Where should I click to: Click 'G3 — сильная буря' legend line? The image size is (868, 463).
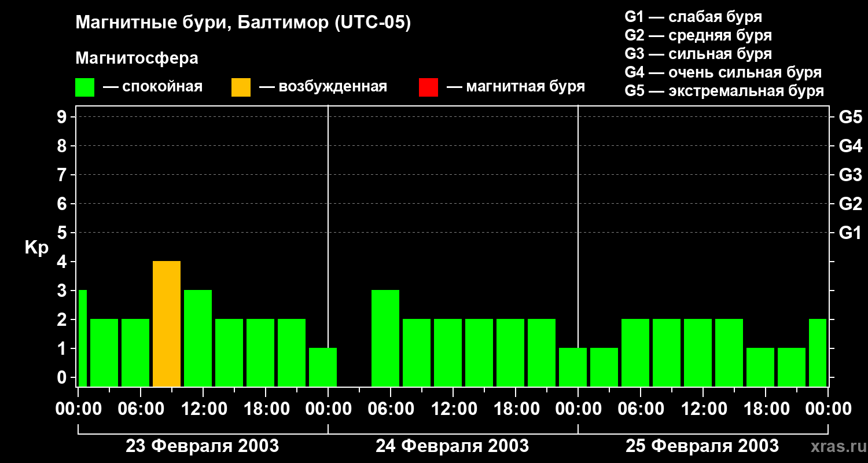698,54
